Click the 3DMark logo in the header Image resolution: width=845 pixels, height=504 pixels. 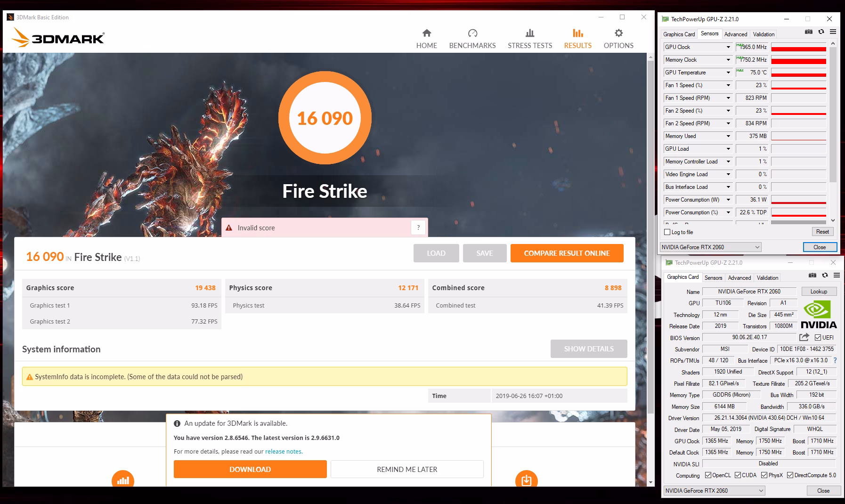pos(58,38)
